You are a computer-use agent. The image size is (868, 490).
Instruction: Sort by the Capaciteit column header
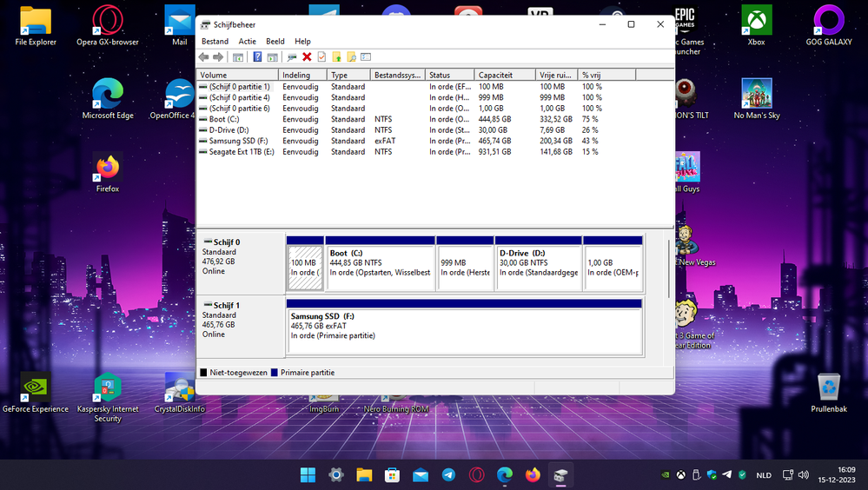504,76
